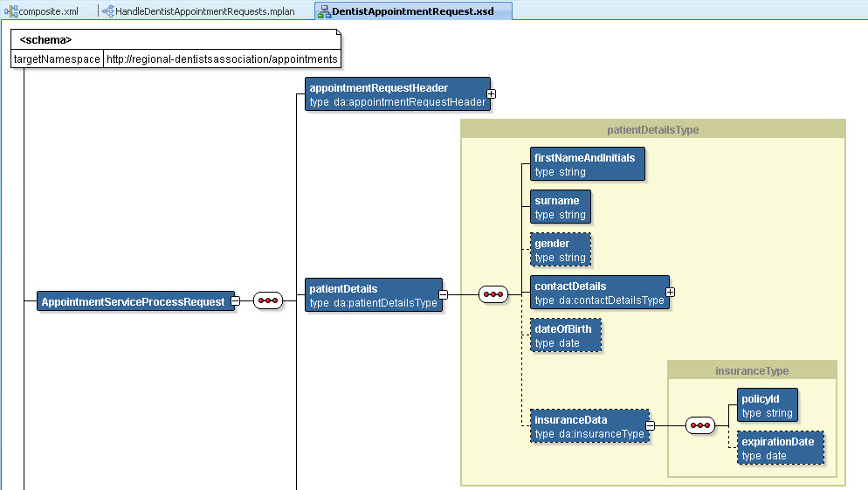Click the mplan tab file icon

click(108, 11)
